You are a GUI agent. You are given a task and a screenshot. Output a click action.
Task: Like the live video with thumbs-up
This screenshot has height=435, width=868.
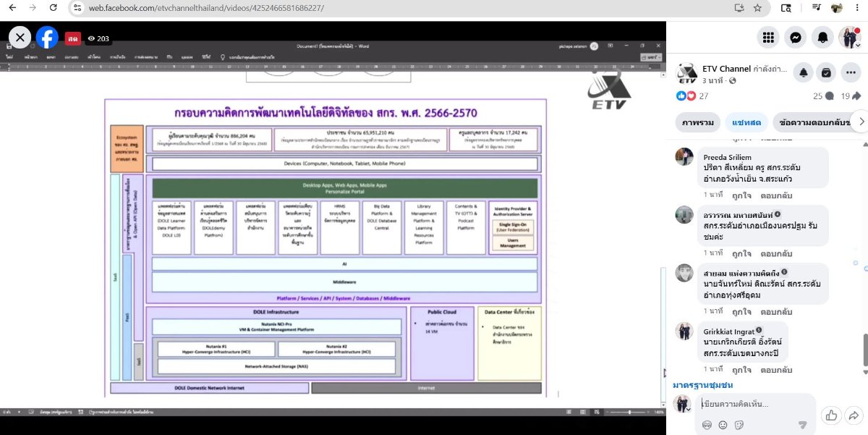(x=831, y=415)
